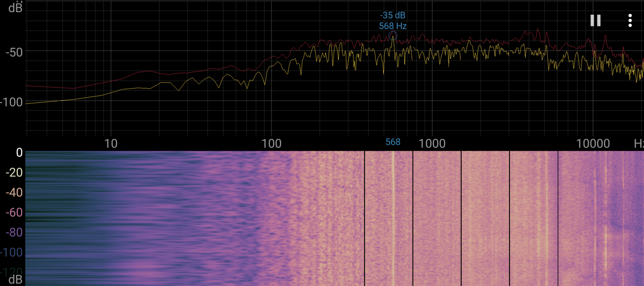Image resolution: width=644 pixels, height=286 pixels.
Task: Click the '-80' spectrogram scale label
Action: point(14,233)
